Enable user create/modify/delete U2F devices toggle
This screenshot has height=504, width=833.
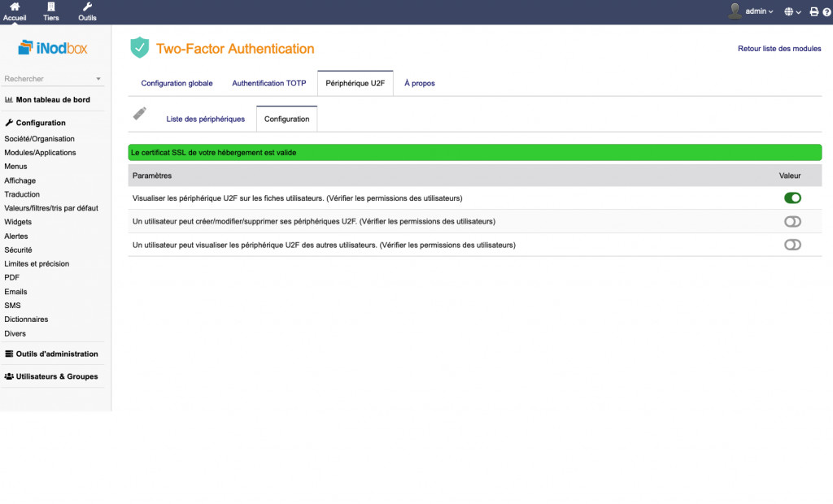[792, 221]
